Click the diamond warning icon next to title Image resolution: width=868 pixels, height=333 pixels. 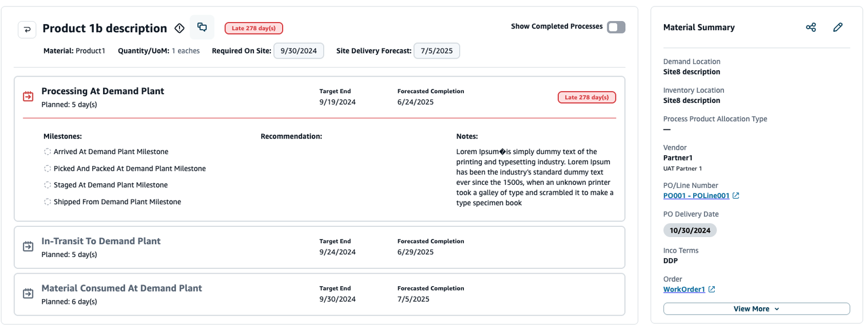(x=180, y=28)
